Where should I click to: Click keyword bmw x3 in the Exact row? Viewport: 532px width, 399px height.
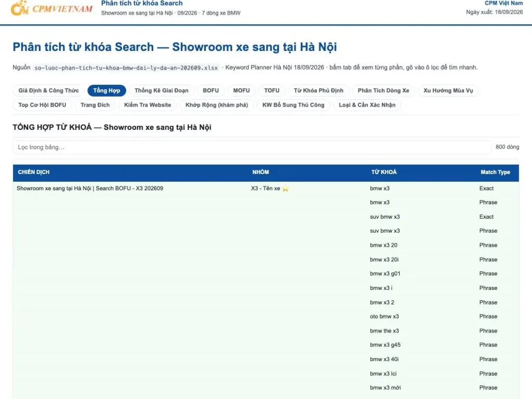coord(380,188)
